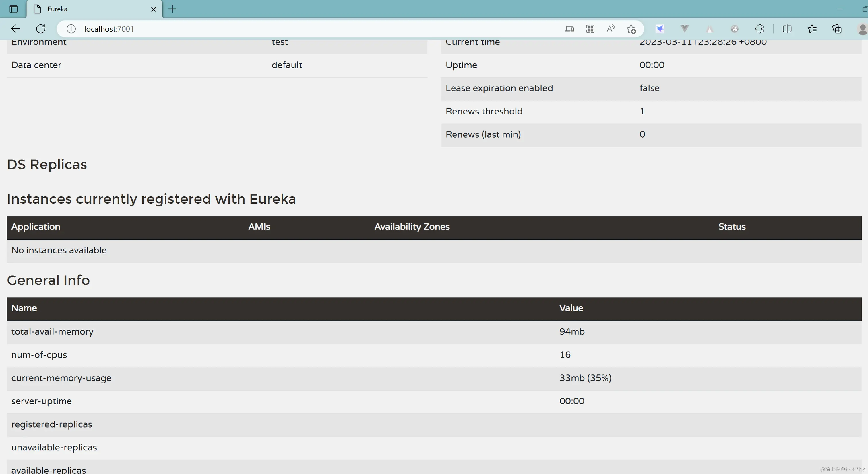Close the Eureka tab
Image resolution: width=868 pixels, height=474 pixels.
point(153,9)
